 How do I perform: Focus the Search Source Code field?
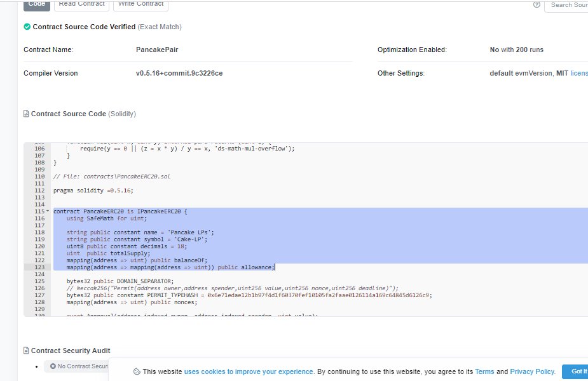point(566,5)
